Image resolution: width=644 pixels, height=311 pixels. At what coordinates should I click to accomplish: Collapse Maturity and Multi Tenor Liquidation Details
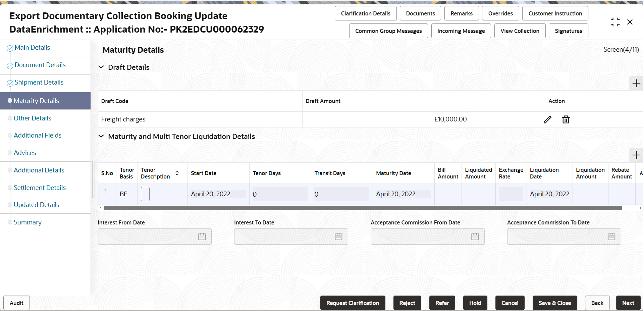[101, 136]
